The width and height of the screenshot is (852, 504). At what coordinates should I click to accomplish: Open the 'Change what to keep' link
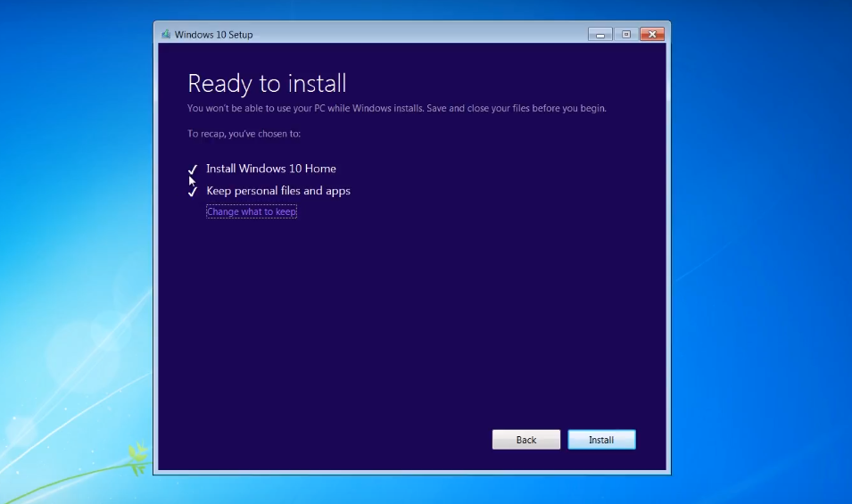click(x=252, y=211)
